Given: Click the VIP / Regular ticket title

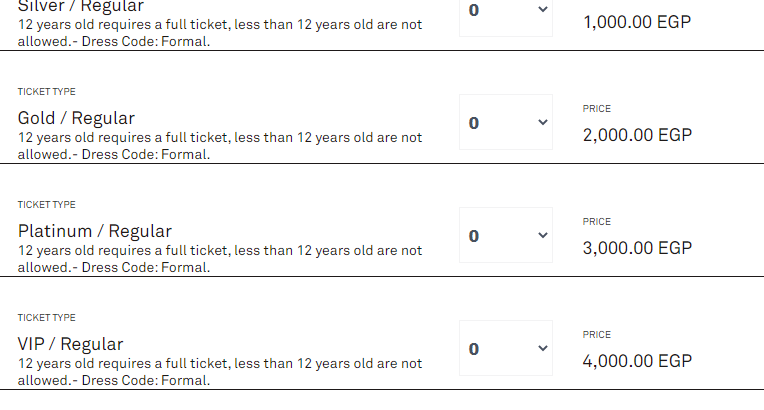Looking at the screenshot, I should [70, 344].
